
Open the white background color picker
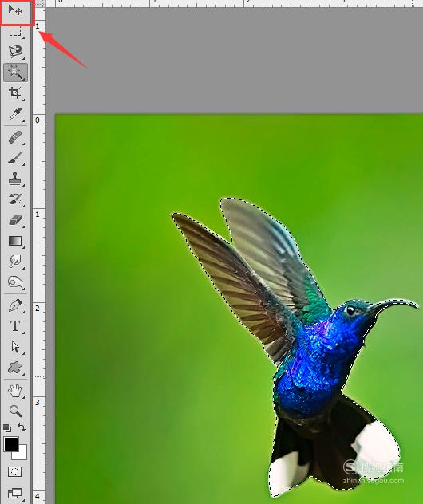(22, 454)
